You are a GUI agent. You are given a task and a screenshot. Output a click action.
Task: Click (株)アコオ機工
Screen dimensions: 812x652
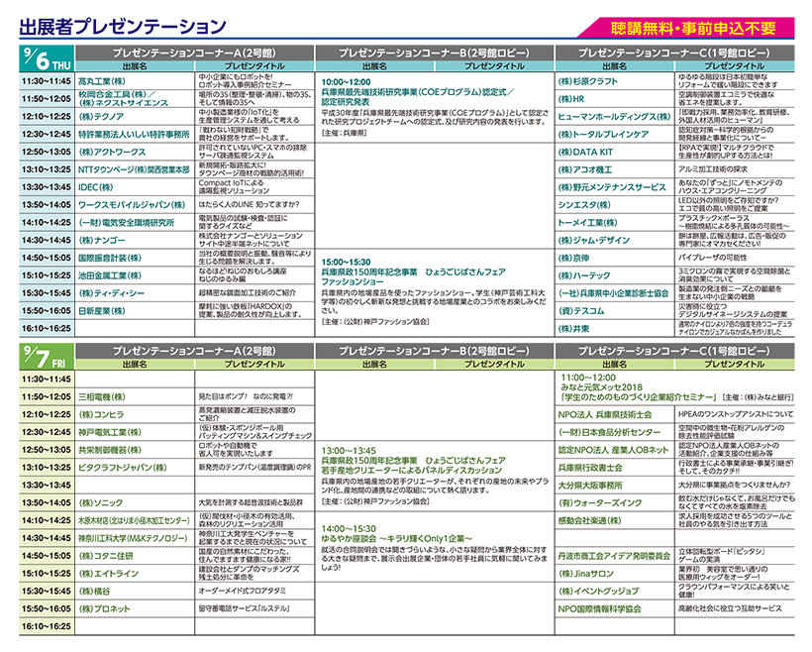(585, 169)
